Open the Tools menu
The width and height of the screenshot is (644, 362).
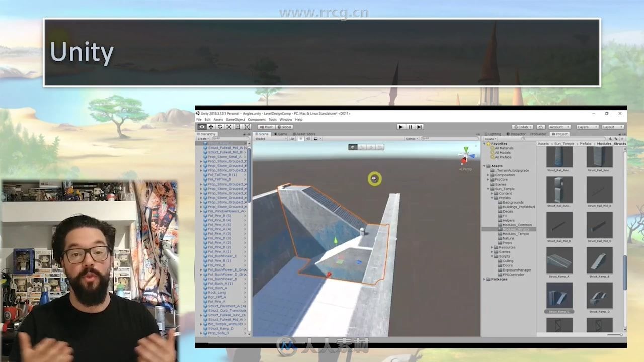272,120
